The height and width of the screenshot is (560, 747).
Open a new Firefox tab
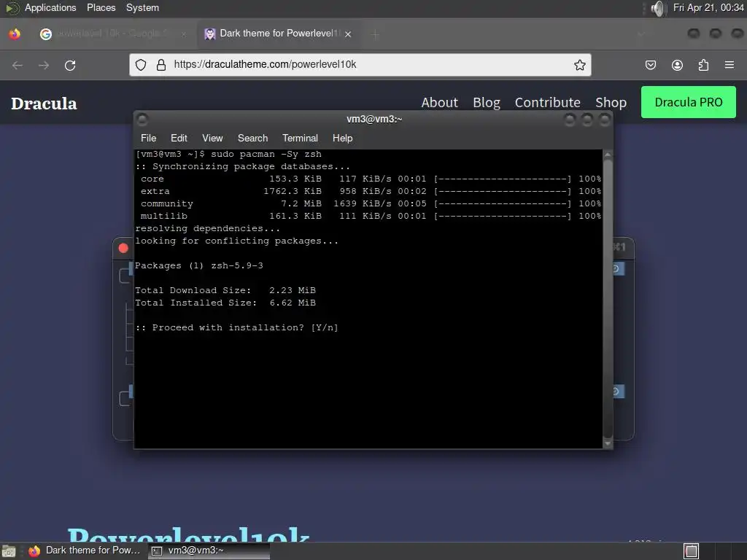[375, 34]
